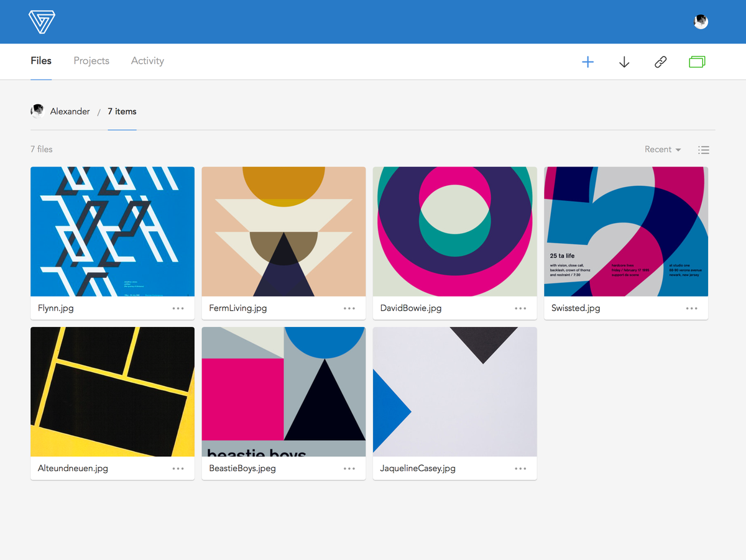Click the download arrow icon

(x=624, y=62)
